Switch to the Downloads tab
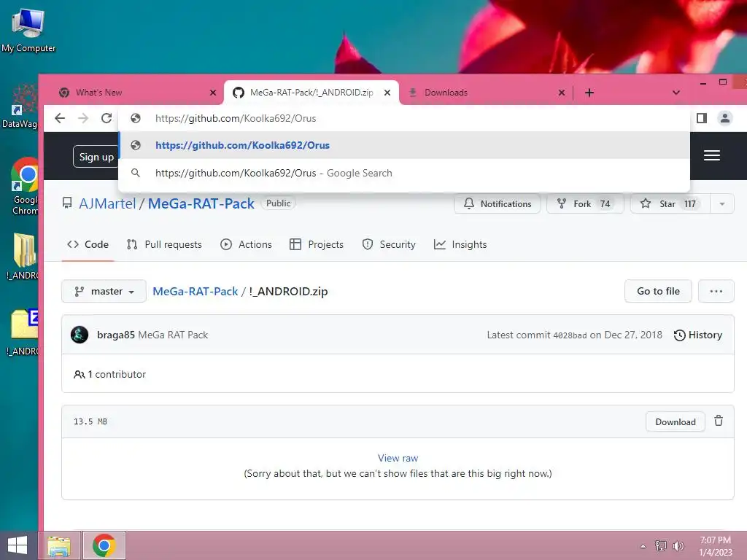The height and width of the screenshot is (560, 747). [x=486, y=93]
